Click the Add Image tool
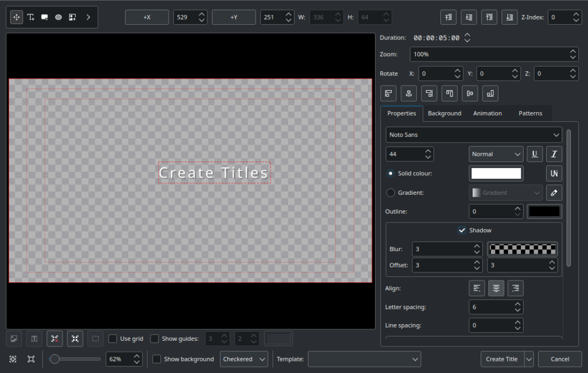Image resolution: width=588 pixels, height=373 pixels. click(72, 17)
